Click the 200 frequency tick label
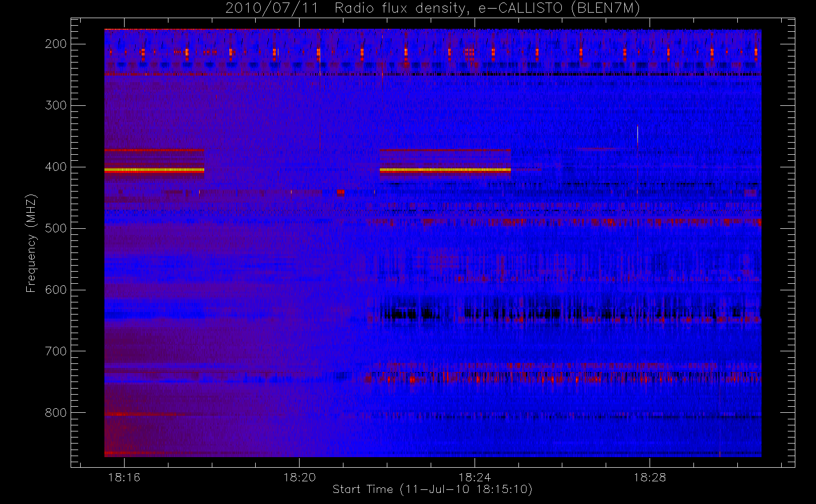816x504 pixels. [x=56, y=44]
